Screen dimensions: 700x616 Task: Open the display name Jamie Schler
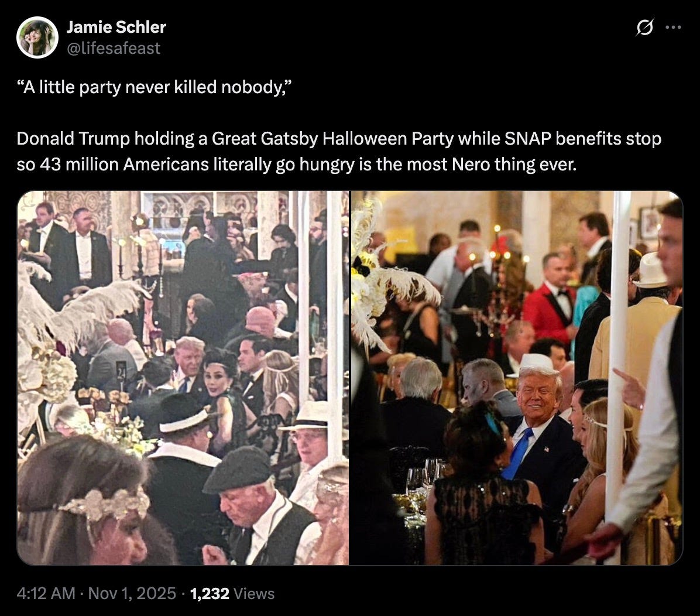pyautogui.click(x=116, y=28)
